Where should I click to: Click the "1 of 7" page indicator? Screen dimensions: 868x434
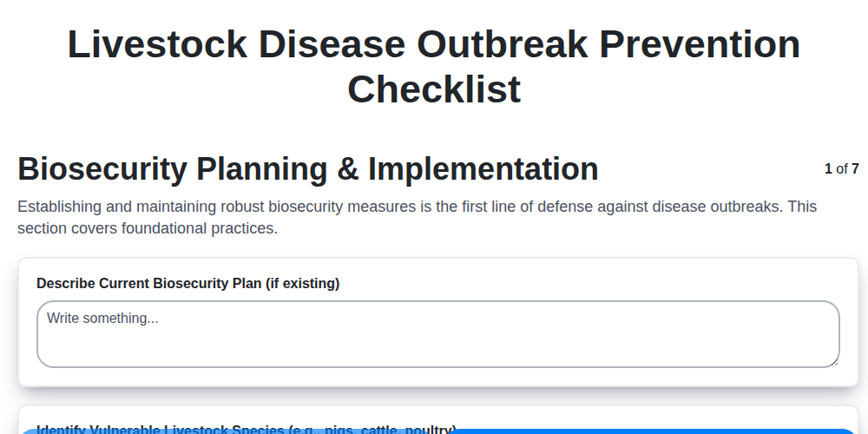click(x=841, y=169)
